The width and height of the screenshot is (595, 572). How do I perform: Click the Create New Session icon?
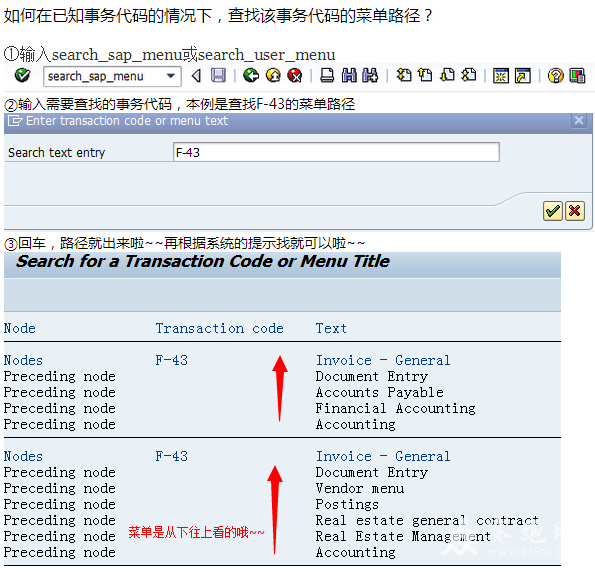(501, 76)
